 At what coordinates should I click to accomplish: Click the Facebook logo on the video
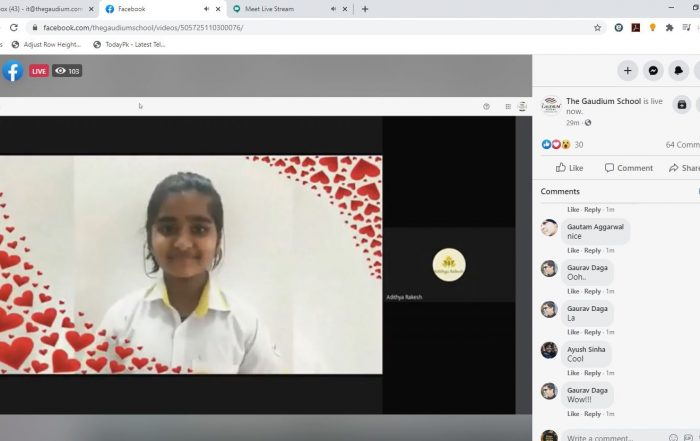click(12, 71)
